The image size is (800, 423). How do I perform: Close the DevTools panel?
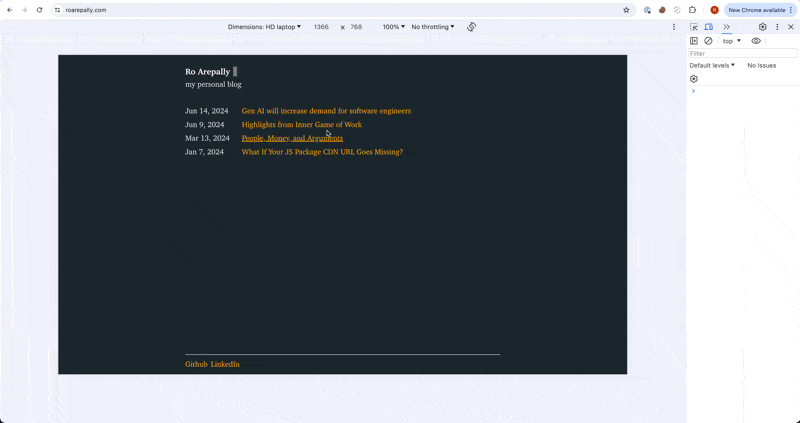click(x=791, y=27)
